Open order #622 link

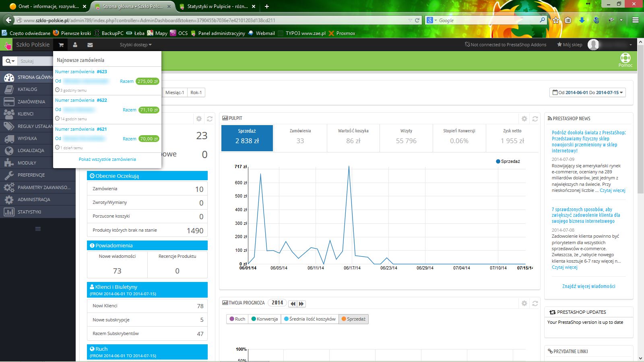coord(81,100)
